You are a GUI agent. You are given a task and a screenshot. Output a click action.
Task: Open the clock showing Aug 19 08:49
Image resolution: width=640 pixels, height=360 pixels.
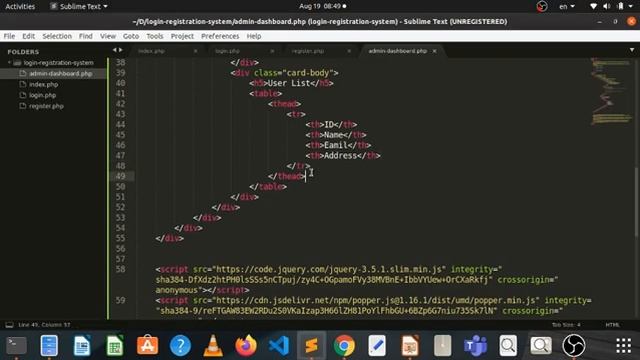(x=322, y=6)
